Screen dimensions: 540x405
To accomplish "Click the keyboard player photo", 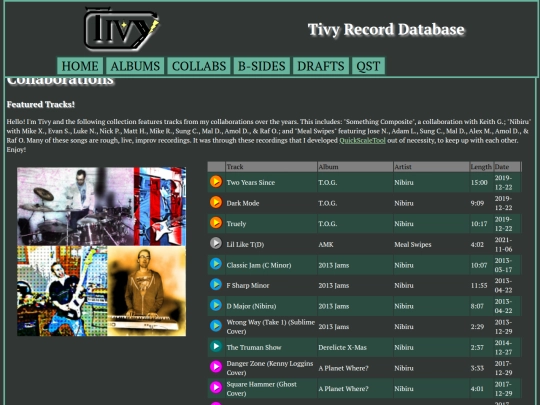I will click(147, 291).
